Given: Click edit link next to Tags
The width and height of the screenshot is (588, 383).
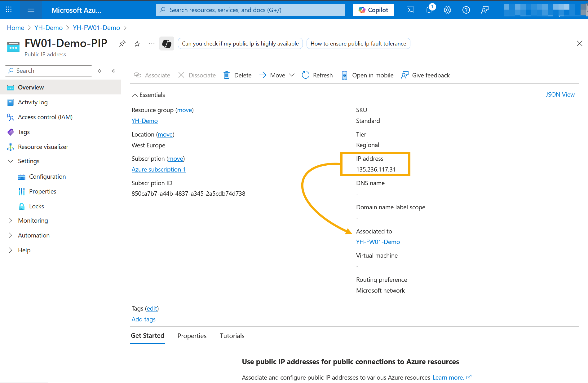Looking at the screenshot, I should point(152,309).
